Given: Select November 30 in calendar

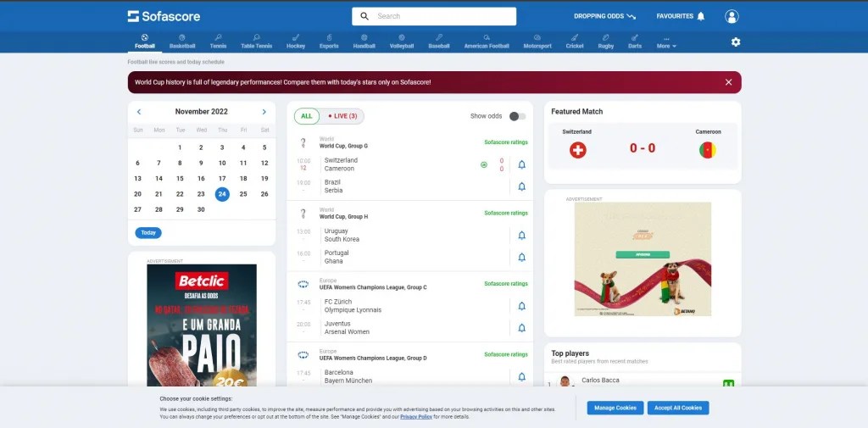Looking at the screenshot, I should (201, 209).
